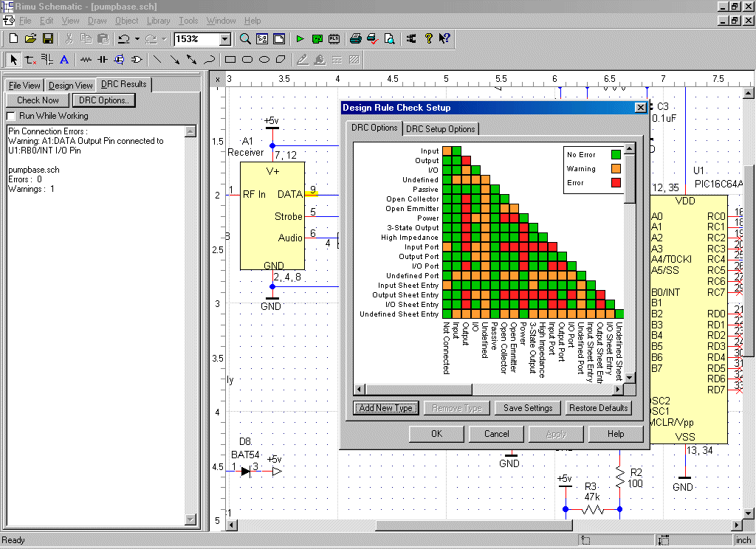Open the DRC Setup Options tab
Image resolution: width=756 pixels, height=549 pixels.
click(x=441, y=128)
